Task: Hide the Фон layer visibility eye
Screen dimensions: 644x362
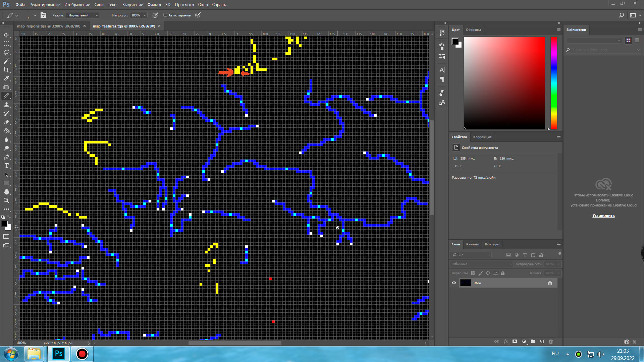Action: (454, 283)
